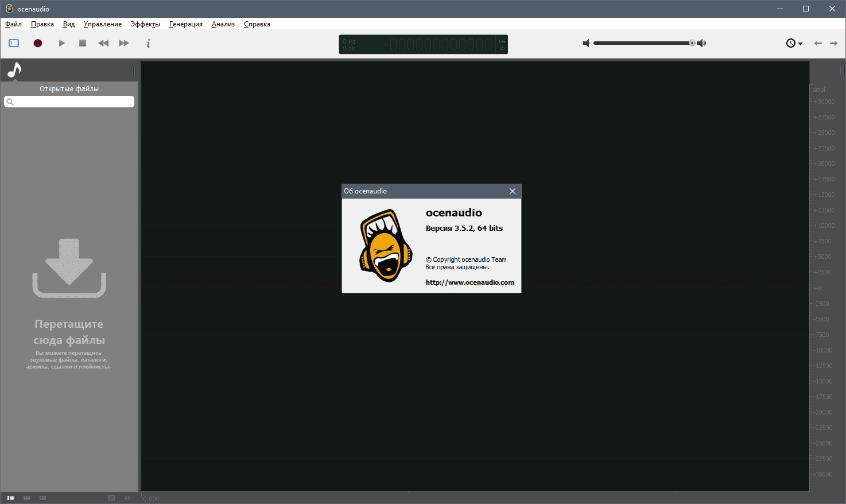Open the Правка menu
Screen dimensions: 846x504
pyautogui.click(x=42, y=24)
